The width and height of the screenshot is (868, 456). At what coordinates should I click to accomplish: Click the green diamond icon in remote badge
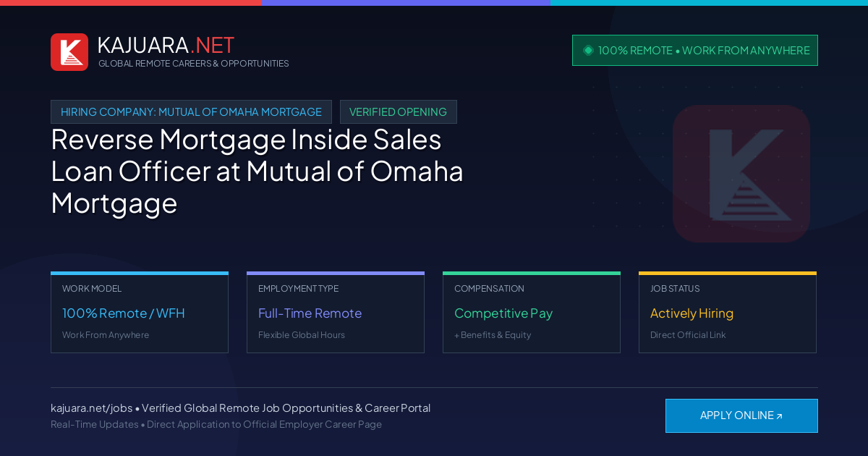pos(588,51)
